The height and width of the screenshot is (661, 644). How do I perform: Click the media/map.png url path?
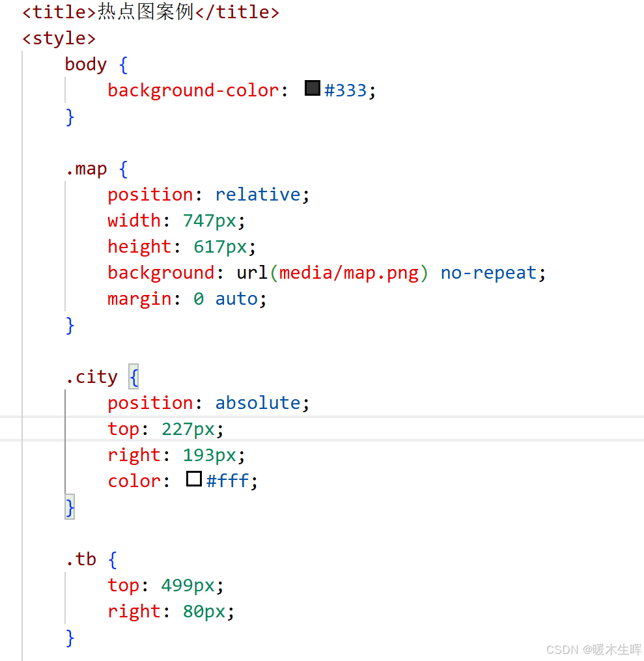(349, 273)
